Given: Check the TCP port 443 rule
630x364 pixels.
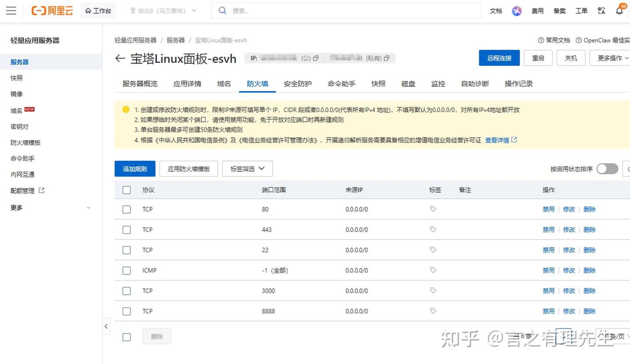Looking at the screenshot, I should coord(126,229).
